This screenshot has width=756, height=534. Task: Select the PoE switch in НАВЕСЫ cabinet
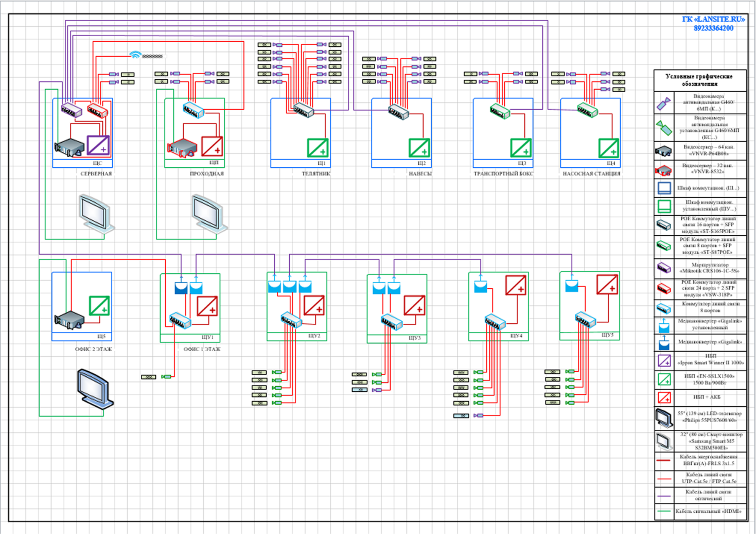(x=398, y=112)
